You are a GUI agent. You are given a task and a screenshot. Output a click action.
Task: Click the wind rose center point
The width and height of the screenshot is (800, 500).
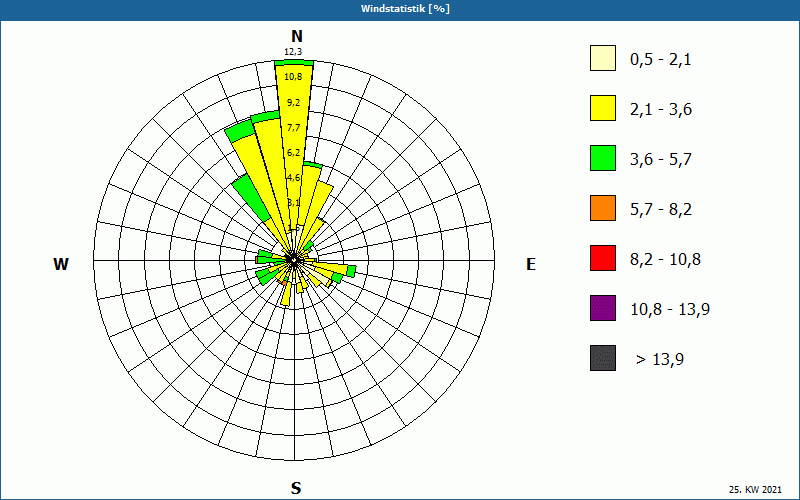pyautogui.click(x=294, y=260)
